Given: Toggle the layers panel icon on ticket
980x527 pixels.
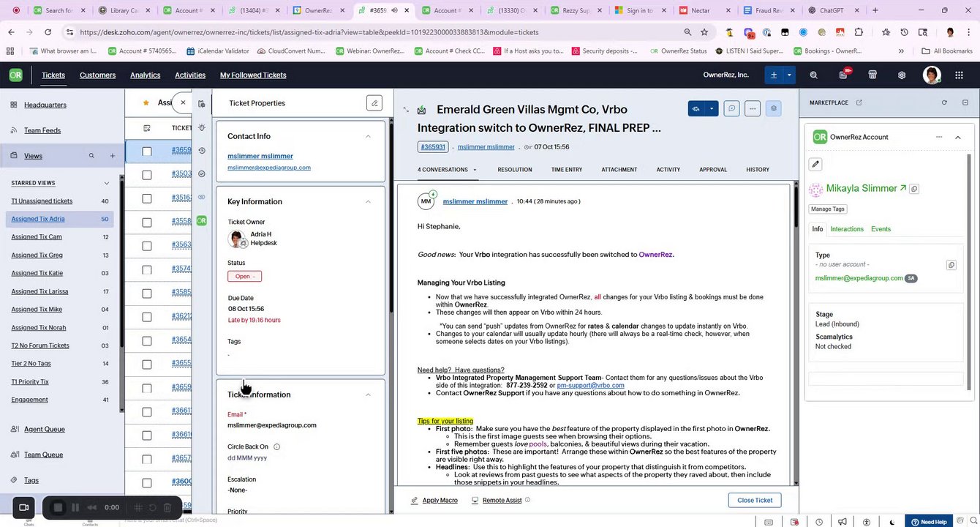Looking at the screenshot, I should point(774,108).
